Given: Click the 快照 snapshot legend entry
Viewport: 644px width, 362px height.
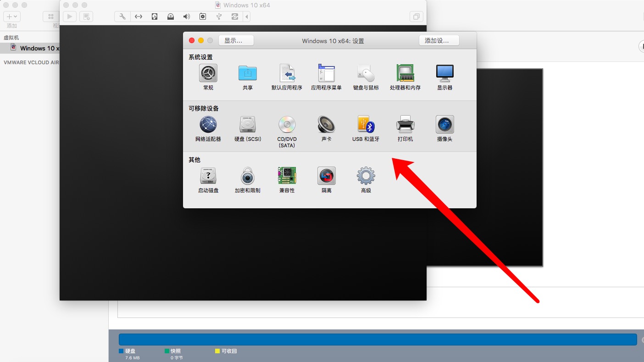Looking at the screenshot, I should (x=173, y=354).
